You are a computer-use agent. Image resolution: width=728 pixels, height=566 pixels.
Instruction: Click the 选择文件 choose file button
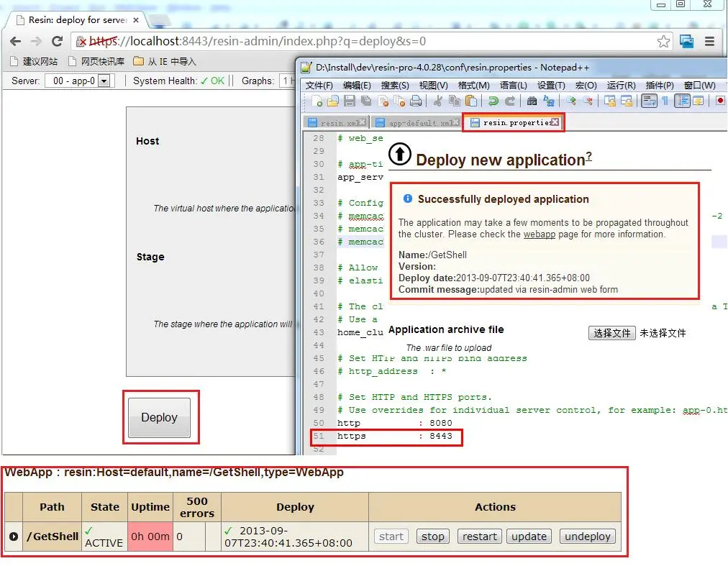(611, 333)
